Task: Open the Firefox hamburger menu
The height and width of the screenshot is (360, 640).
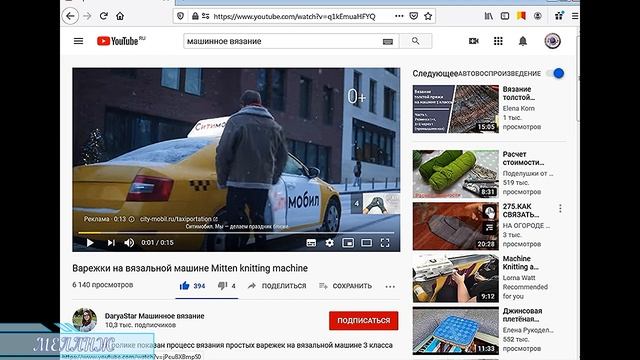Action: [575, 16]
